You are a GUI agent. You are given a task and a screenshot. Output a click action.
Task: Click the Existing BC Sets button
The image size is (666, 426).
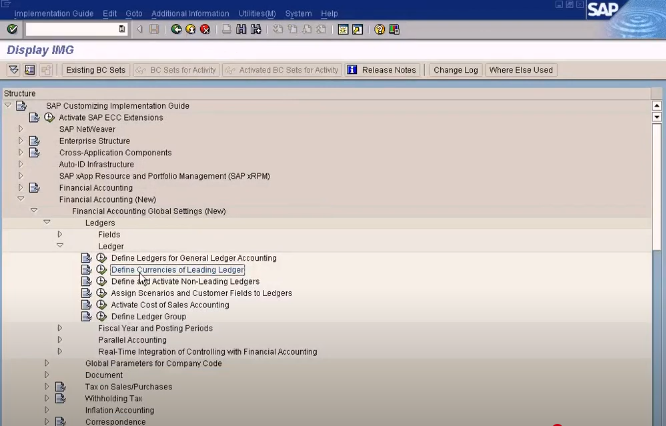point(96,70)
